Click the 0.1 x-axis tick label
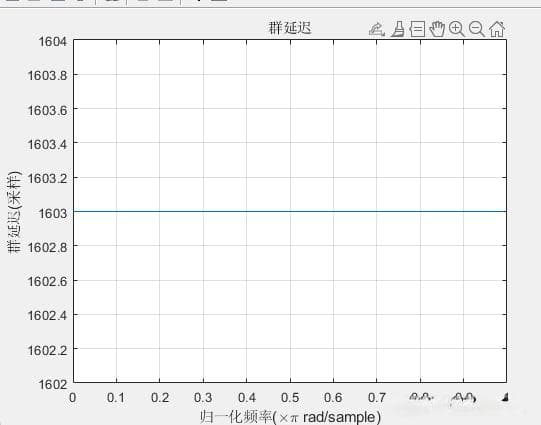 tap(116, 397)
